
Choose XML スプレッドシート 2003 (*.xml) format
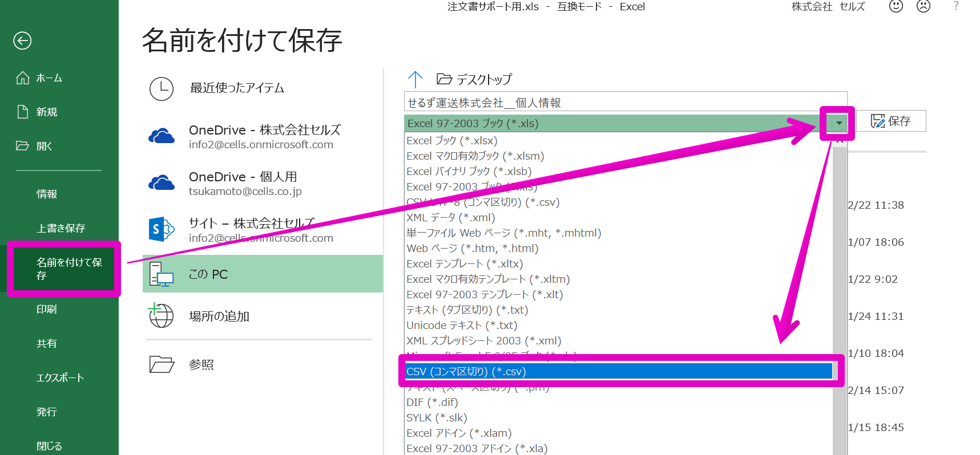(x=484, y=340)
